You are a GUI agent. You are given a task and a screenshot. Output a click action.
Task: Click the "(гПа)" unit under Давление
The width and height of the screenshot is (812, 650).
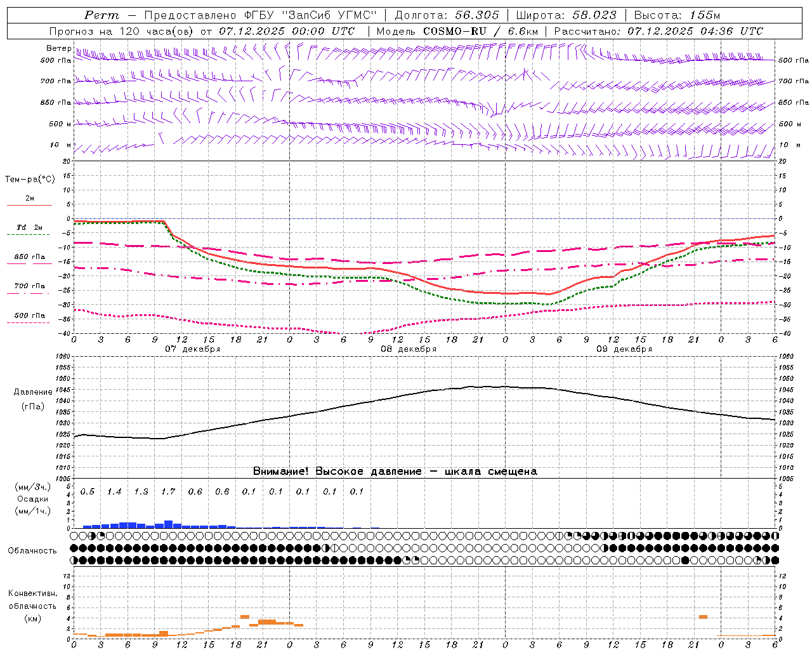click(x=33, y=407)
